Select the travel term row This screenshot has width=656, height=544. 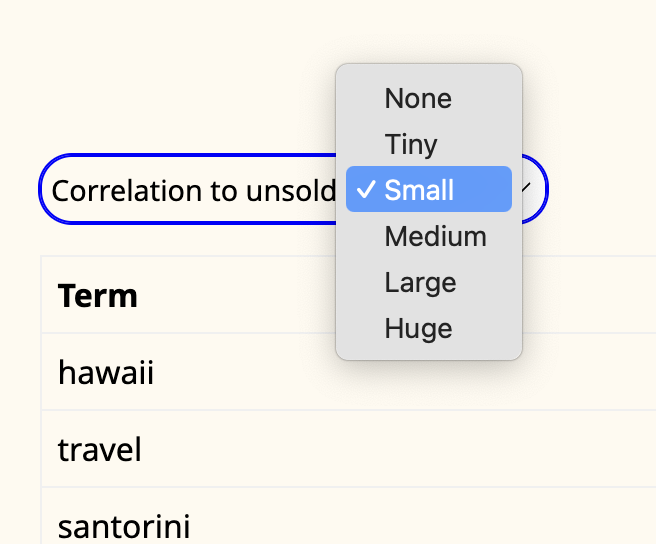(348, 449)
